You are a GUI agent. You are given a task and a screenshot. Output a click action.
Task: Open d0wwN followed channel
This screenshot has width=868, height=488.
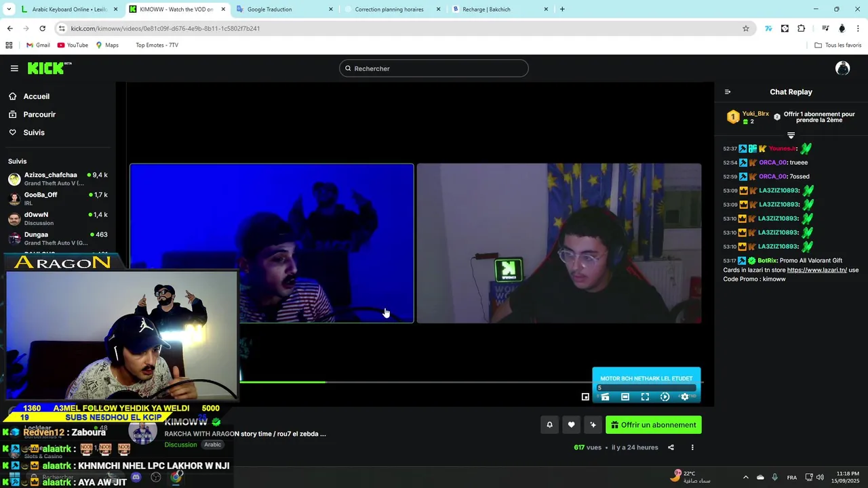[58, 218]
